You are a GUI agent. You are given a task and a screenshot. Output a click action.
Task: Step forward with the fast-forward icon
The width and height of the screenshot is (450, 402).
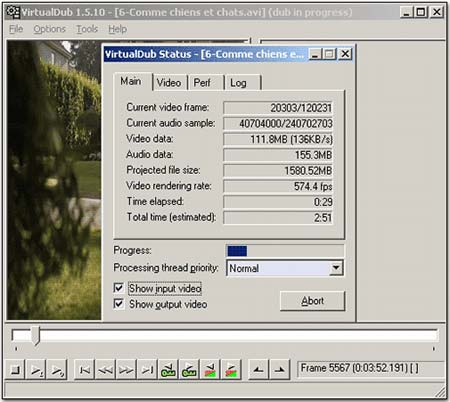coord(126,370)
